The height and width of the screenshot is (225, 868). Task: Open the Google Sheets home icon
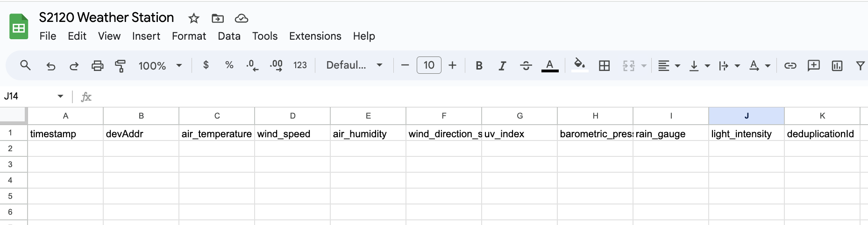pyautogui.click(x=19, y=27)
